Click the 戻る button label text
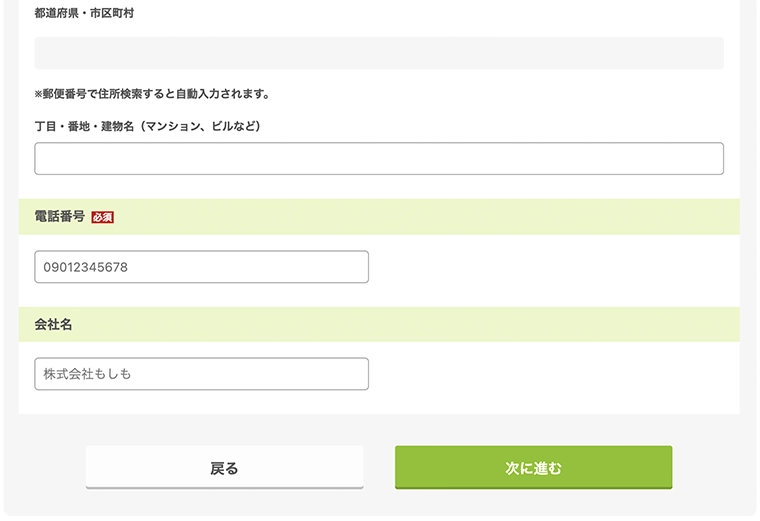 pos(224,468)
